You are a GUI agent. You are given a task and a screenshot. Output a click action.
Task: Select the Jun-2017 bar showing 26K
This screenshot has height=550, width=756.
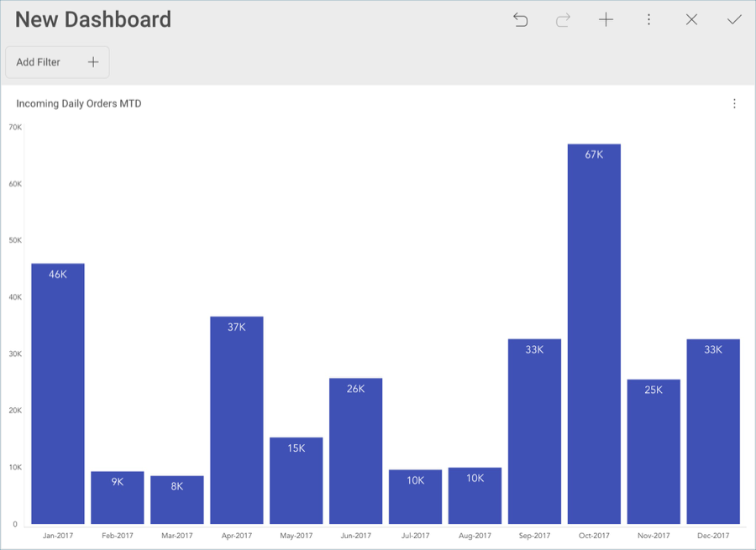coord(355,452)
